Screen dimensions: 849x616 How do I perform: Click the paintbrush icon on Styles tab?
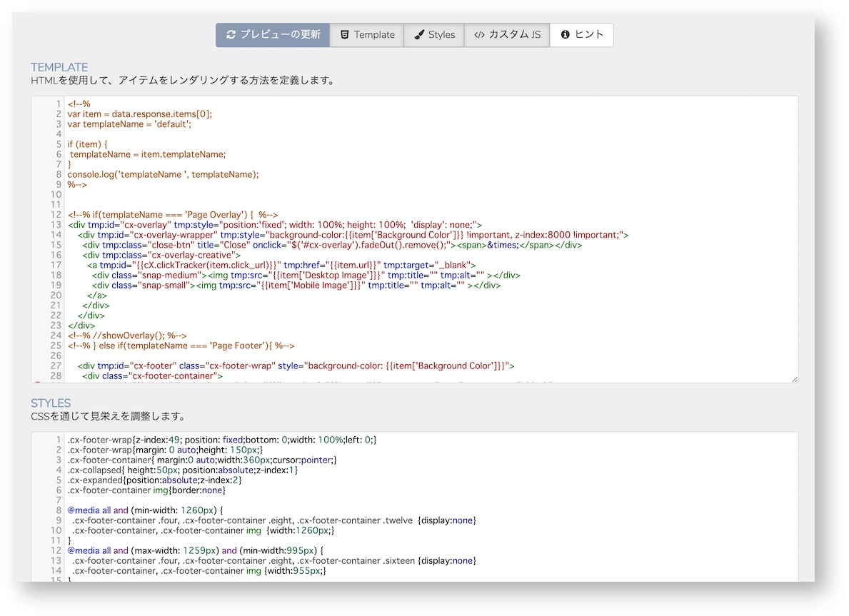(419, 35)
